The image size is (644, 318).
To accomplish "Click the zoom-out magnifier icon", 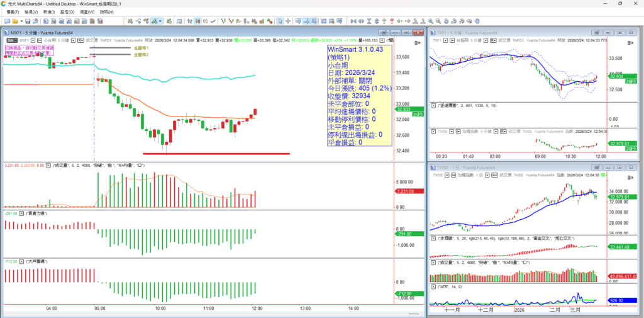I will 438,21.
